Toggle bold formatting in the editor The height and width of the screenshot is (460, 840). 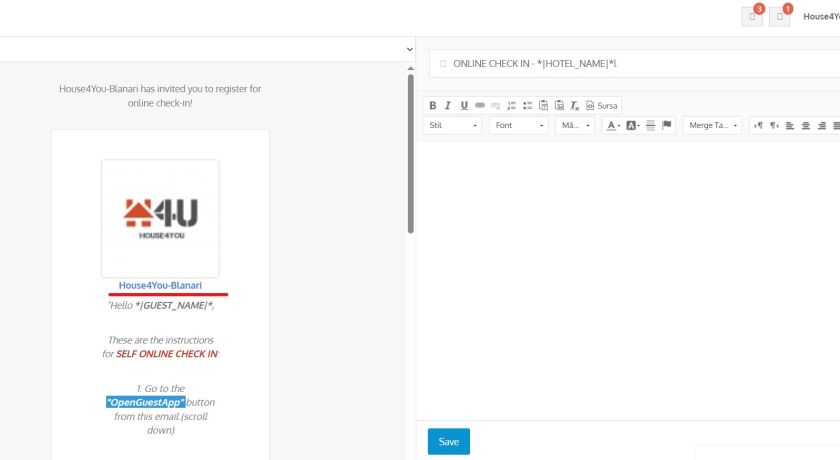433,105
